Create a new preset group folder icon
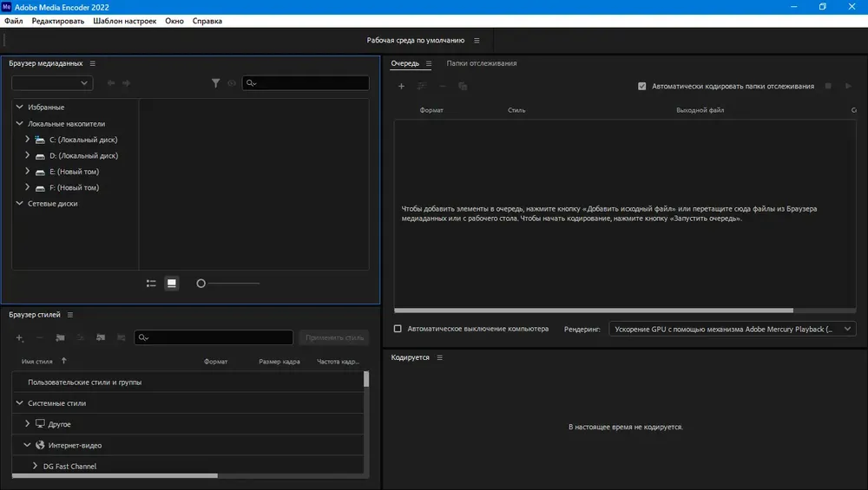The image size is (868, 490). [x=60, y=337]
